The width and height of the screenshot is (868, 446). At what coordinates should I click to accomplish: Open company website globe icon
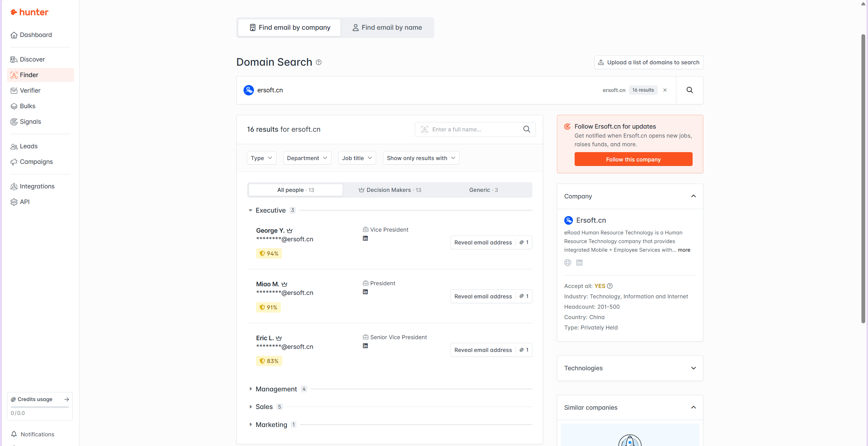pyautogui.click(x=567, y=263)
